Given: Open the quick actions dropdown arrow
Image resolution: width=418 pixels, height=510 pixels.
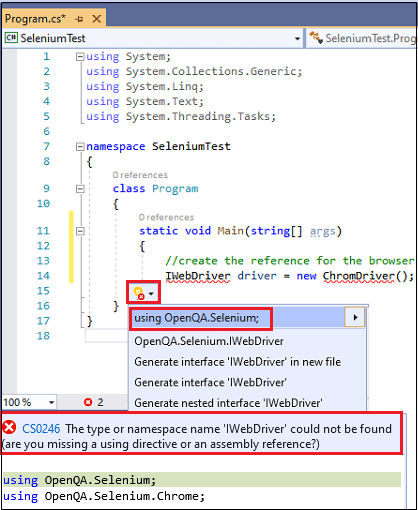Looking at the screenshot, I should tap(151, 294).
